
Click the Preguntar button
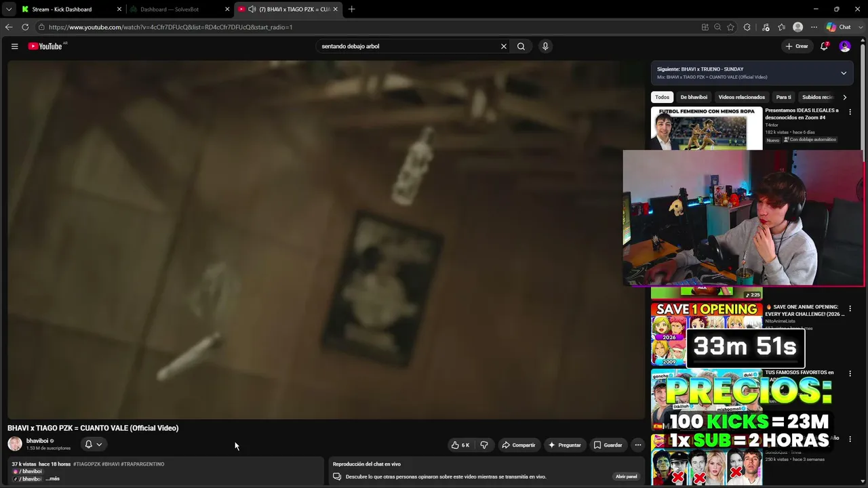pyautogui.click(x=565, y=445)
